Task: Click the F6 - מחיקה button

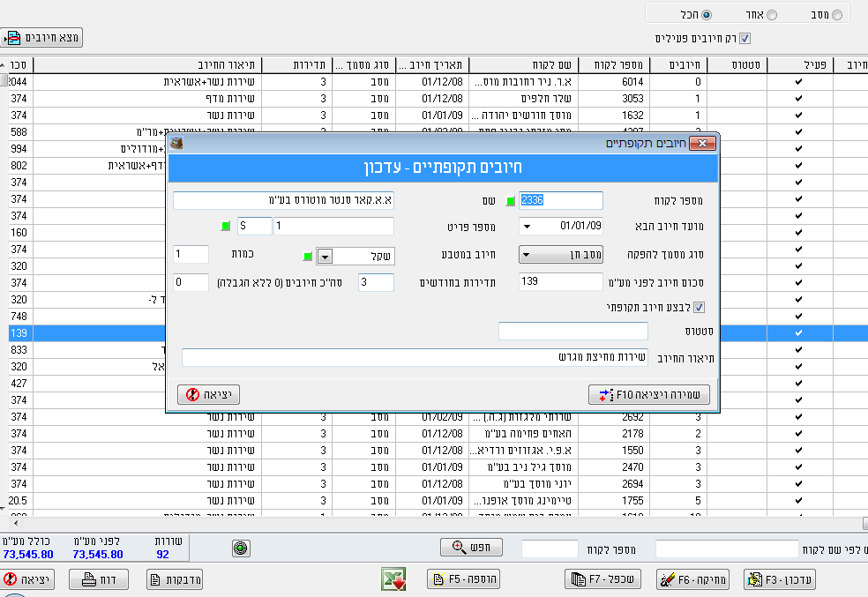Action: point(692,579)
